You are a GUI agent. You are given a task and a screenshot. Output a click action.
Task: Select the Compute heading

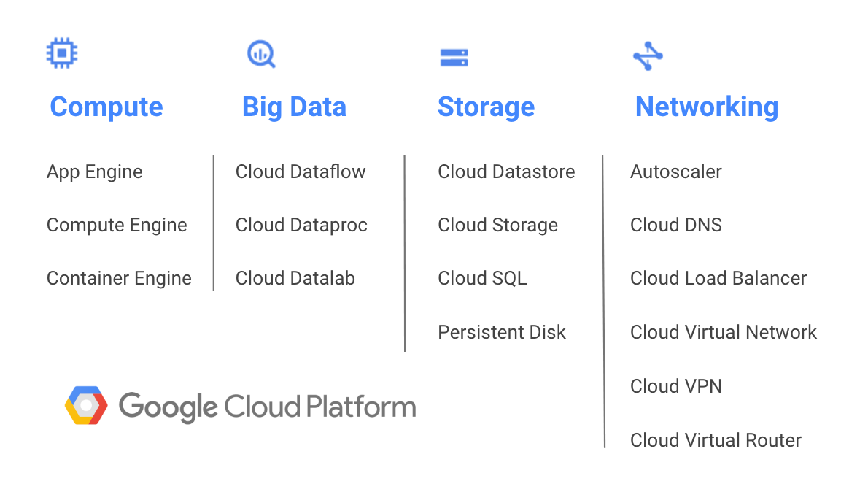coord(106,107)
